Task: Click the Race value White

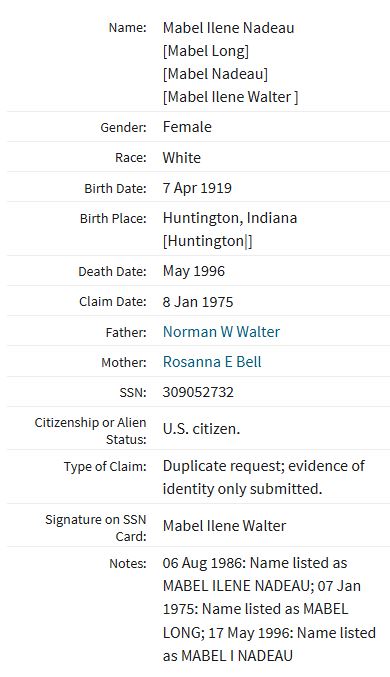Action: [x=181, y=158]
